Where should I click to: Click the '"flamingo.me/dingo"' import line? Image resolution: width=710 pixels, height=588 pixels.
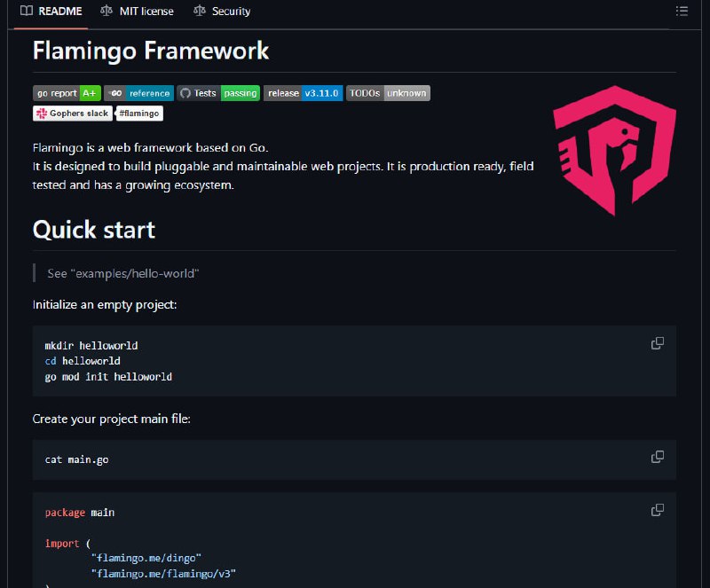tap(146, 558)
